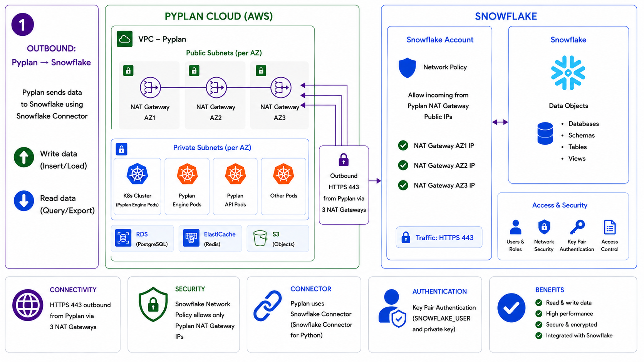Click the CONNECTOR heading
Viewport: 644px width, 362px height.
point(311,289)
